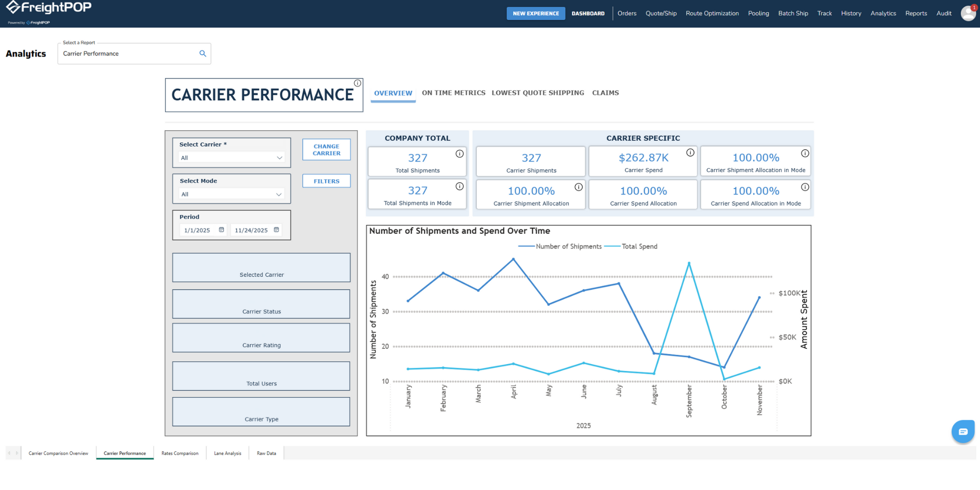Go to Route Optimization
Viewport: 980px width, 490px height.
pos(712,13)
